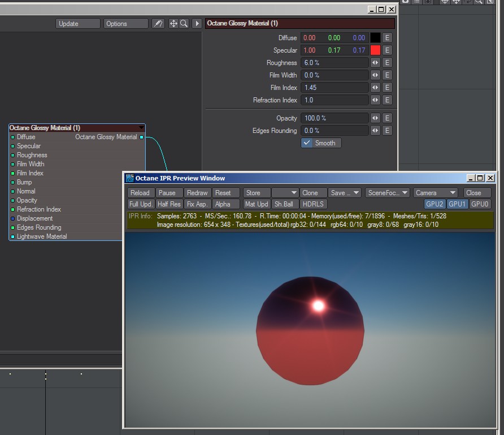Click the Octane IPR Preview Window app icon
This screenshot has width=504, height=435.
point(130,178)
